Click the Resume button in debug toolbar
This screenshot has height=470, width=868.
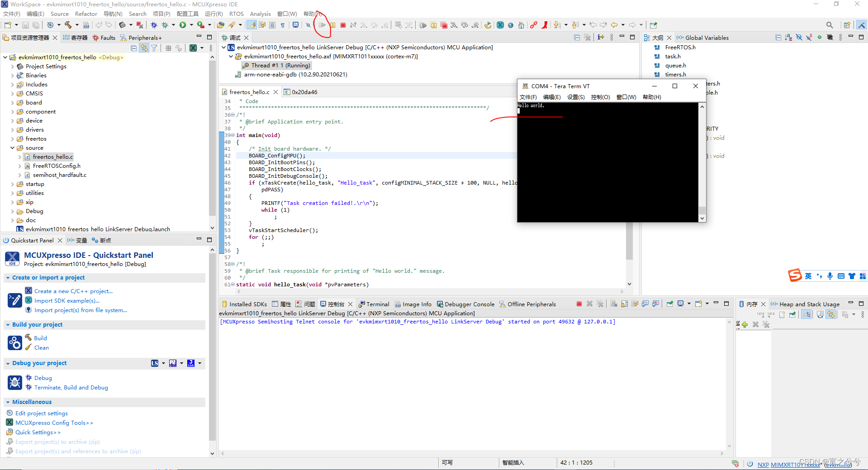tap(322, 25)
